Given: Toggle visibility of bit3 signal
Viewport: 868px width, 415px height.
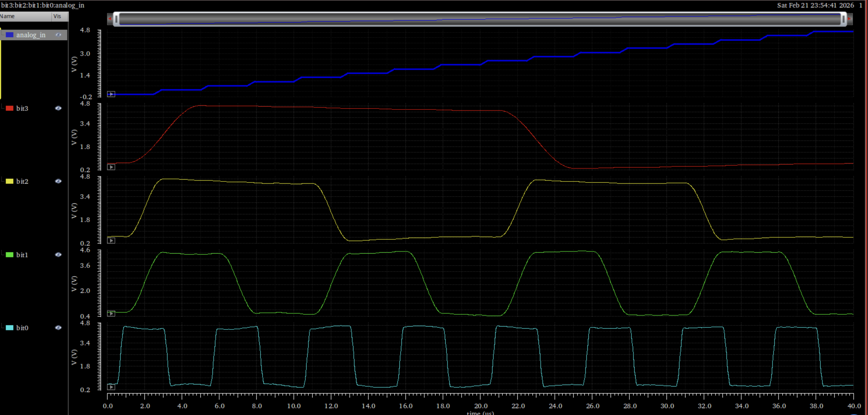Looking at the screenshot, I should pos(58,108).
